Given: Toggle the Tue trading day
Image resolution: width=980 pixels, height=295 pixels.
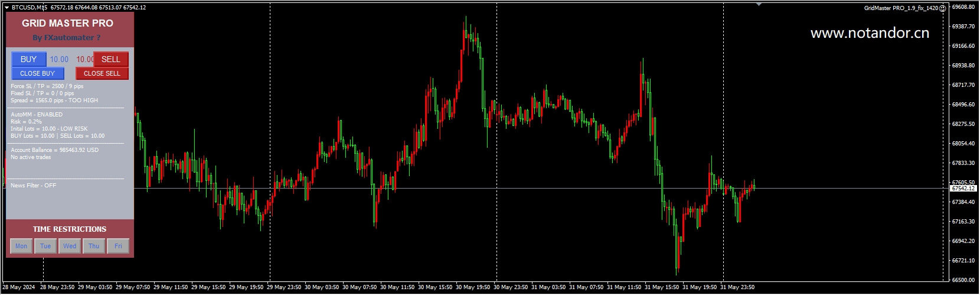Looking at the screenshot, I should (x=45, y=246).
